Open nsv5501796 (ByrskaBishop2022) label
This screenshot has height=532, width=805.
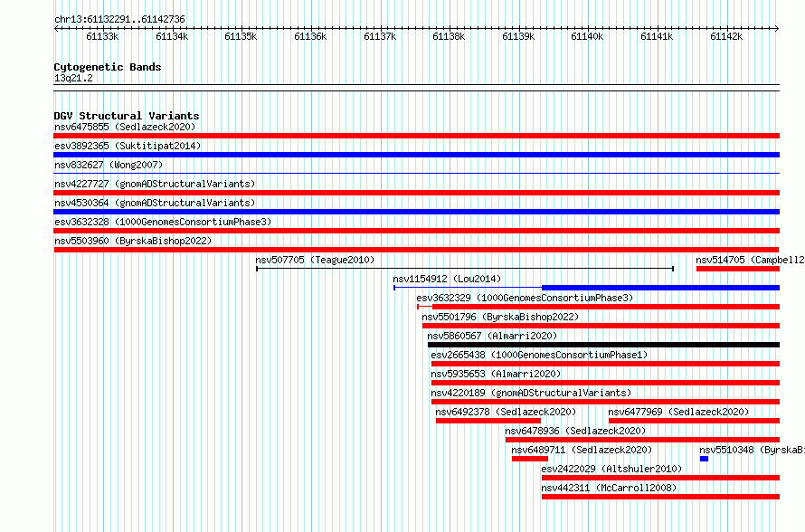coord(500,317)
